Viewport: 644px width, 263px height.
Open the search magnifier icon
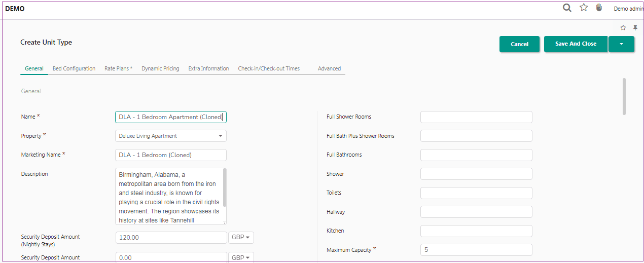[567, 8]
